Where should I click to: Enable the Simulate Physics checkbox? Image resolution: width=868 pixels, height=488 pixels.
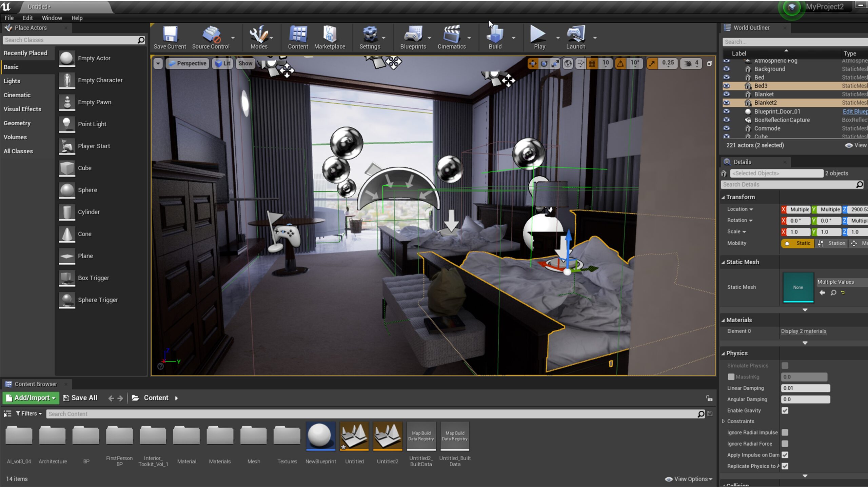(x=785, y=365)
